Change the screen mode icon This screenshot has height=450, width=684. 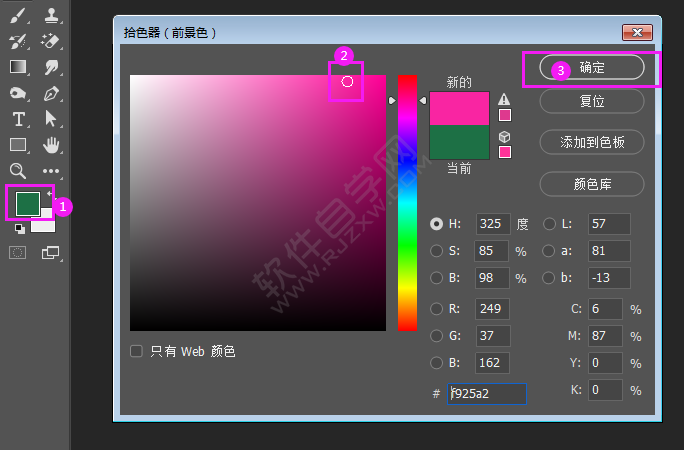click(x=51, y=252)
